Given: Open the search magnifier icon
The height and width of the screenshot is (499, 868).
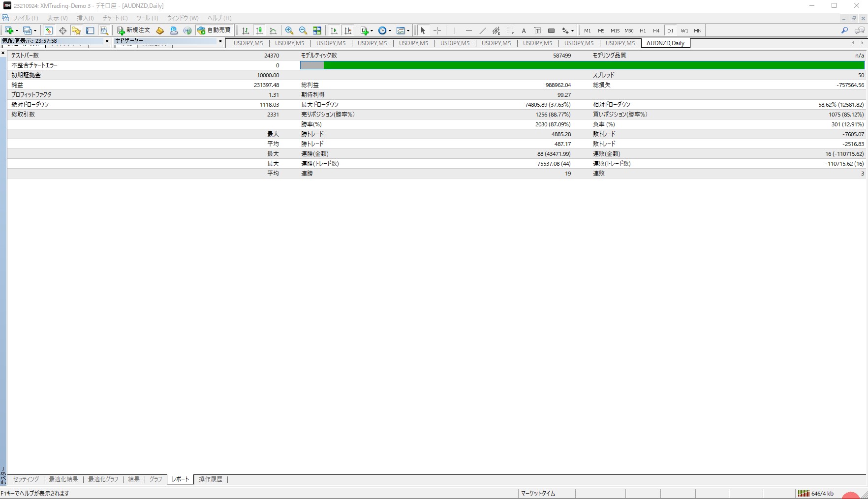Looking at the screenshot, I should 845,30.
